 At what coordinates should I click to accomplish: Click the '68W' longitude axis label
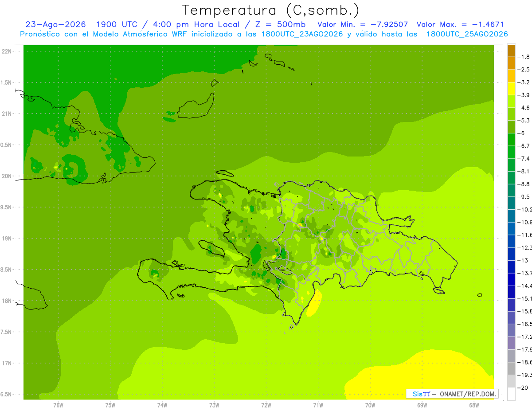[474, 405]
